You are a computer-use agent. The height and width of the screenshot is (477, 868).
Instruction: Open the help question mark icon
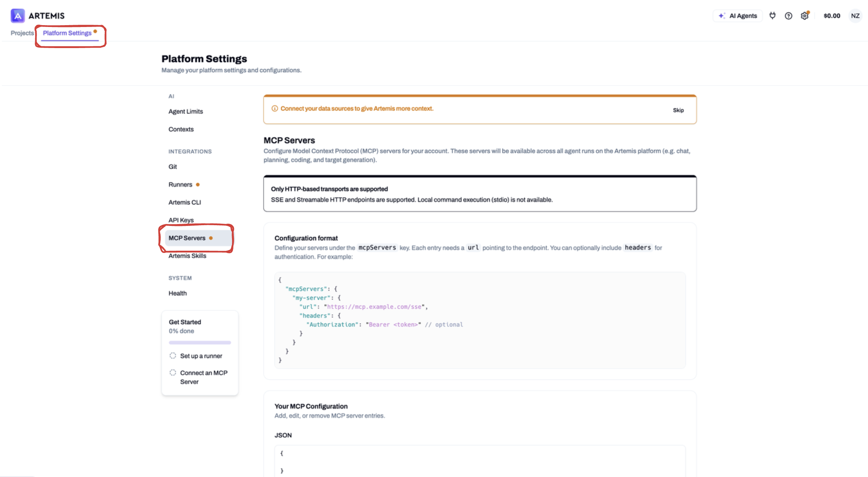(x=788, y=16)
